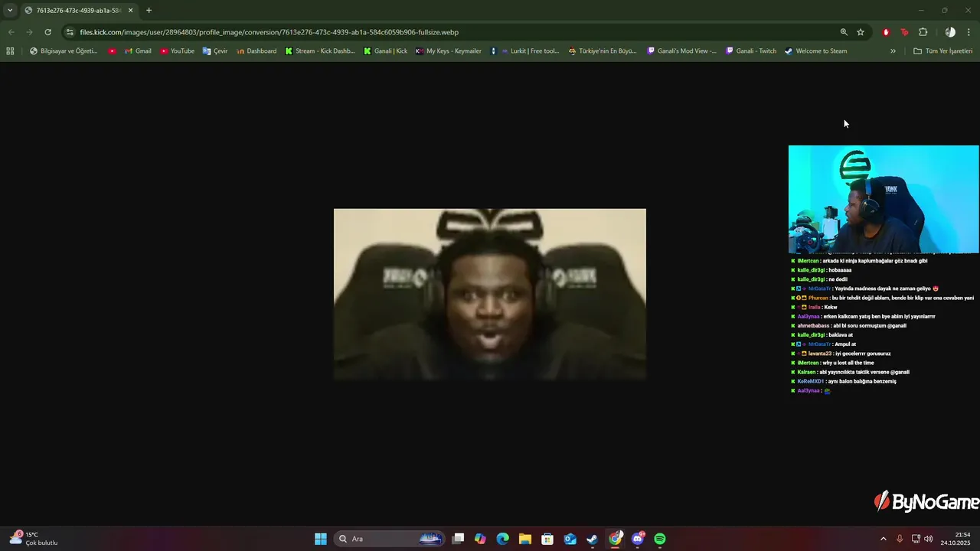The height and width of the screenshot is (551, 980).
Task: Open Lurkit | Free tool... bookmark
Action: pyautogui.click(x=530, y=51)
